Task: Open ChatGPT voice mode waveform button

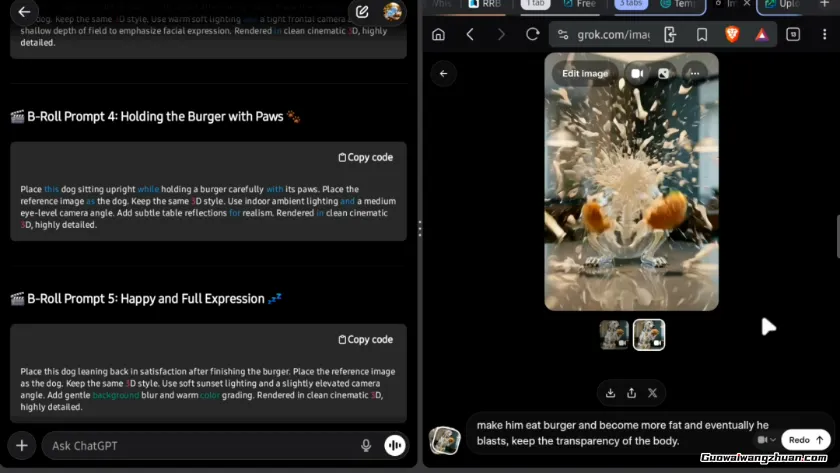Action: click(x=395, y=446)
